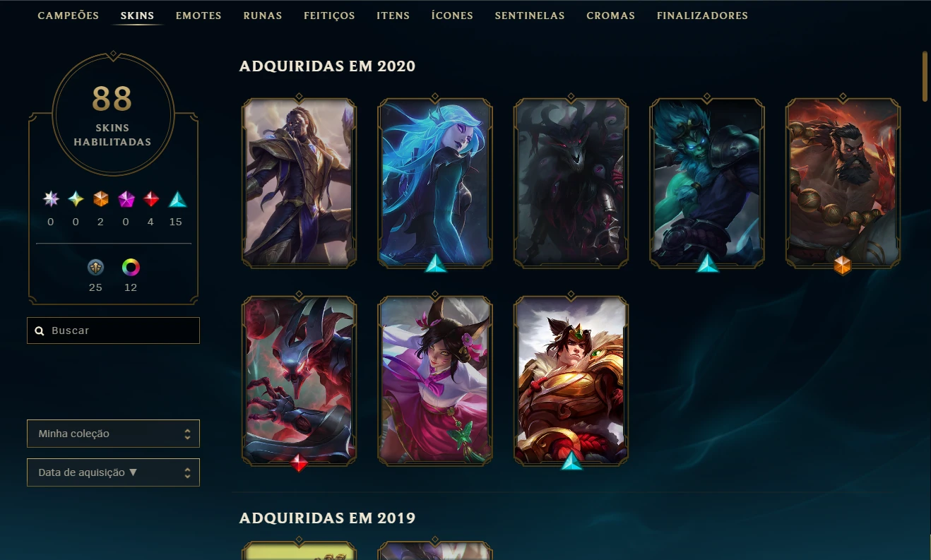This screenshot has height=560, width=931.
Task: Click the legacy helmet badge icon
Action: 95,267
